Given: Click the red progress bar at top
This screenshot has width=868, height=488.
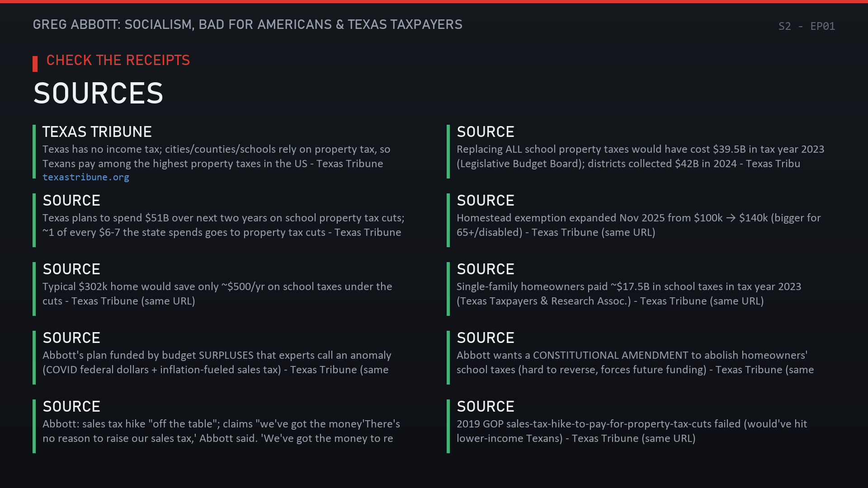Looking at the screenshot, I should (434, 1).
